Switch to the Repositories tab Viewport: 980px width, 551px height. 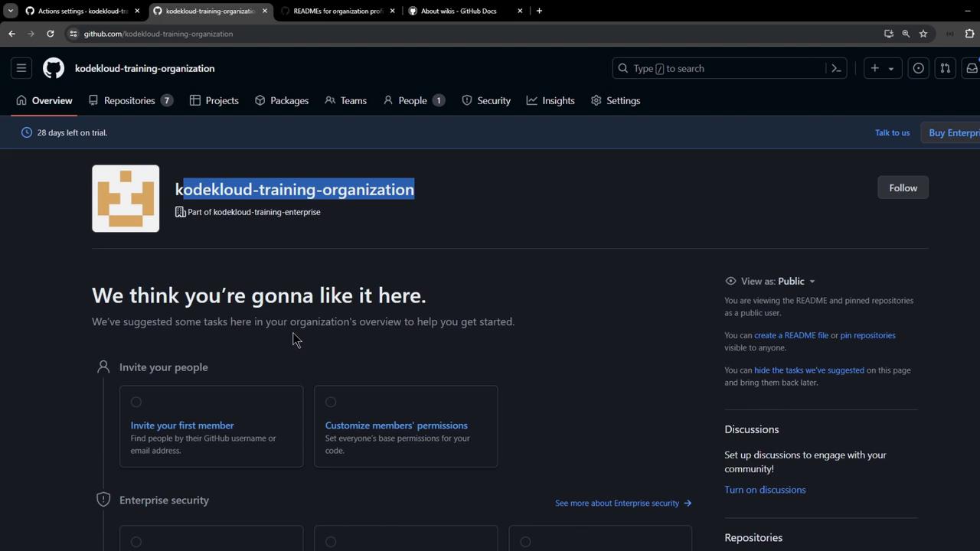click(129, 100)
